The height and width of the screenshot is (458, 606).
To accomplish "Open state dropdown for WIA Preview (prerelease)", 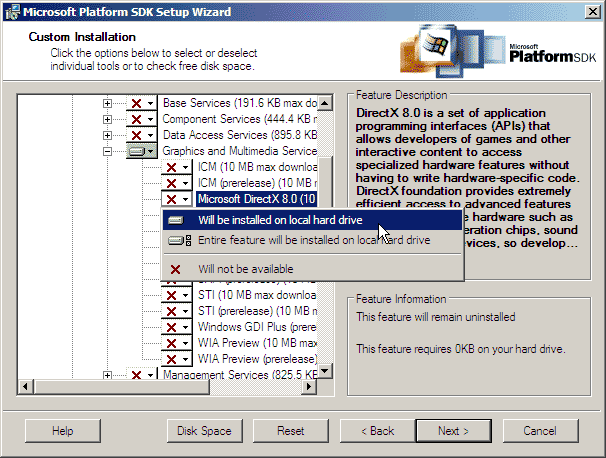I will click(x=177, y=359).
